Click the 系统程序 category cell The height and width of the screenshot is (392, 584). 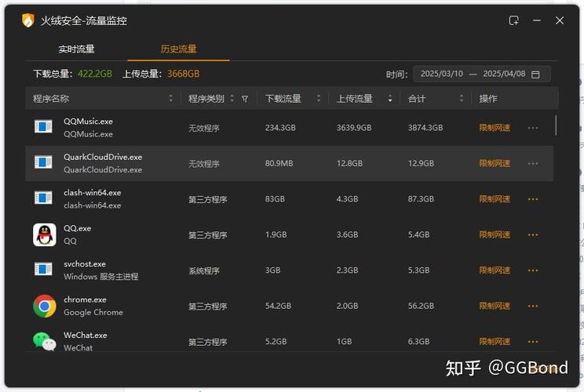pyautogui.click(x=204, y=270)
